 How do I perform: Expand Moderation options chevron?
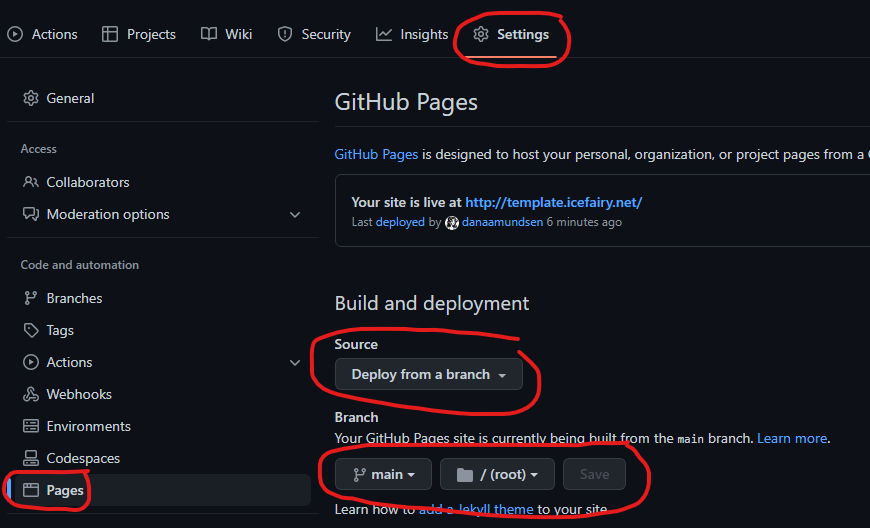click(295, 215)
